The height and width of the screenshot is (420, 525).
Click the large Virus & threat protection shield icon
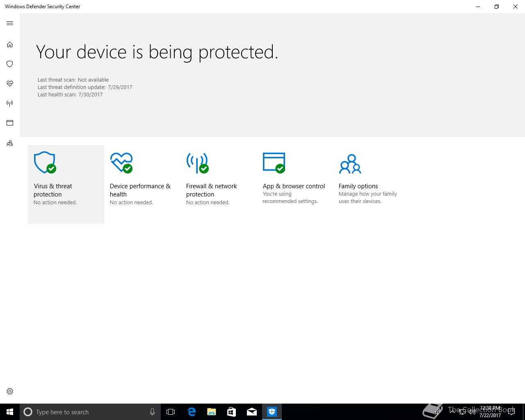[45, 163]
